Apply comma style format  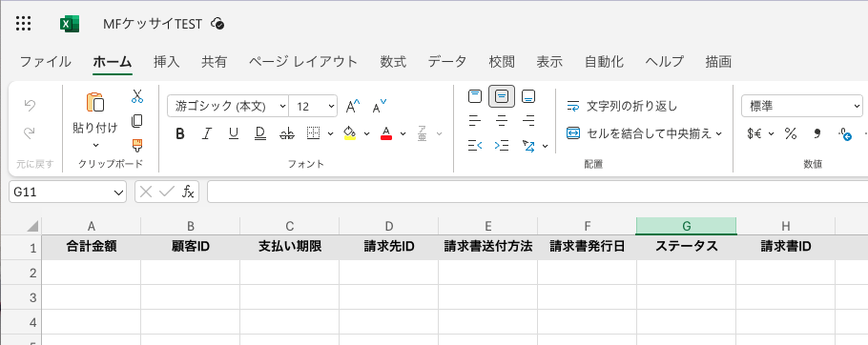pyautogui.click(x=817, y=133)
